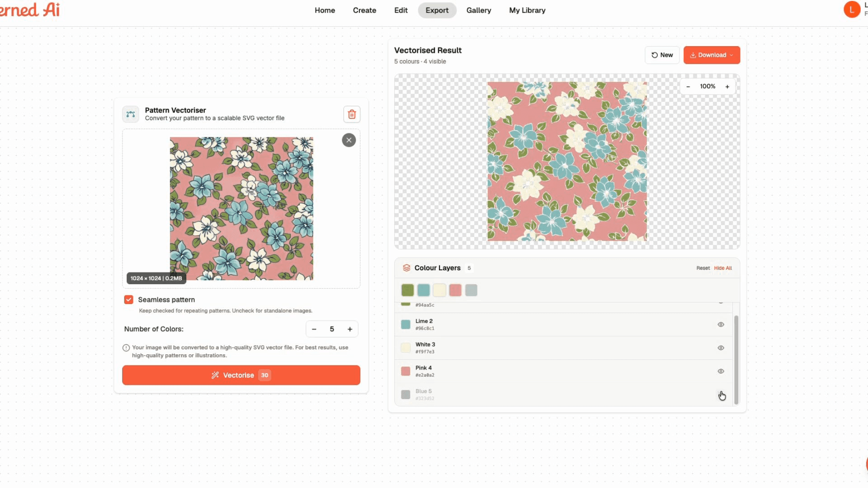Delete pattern using the trash icon

point(352,114)
